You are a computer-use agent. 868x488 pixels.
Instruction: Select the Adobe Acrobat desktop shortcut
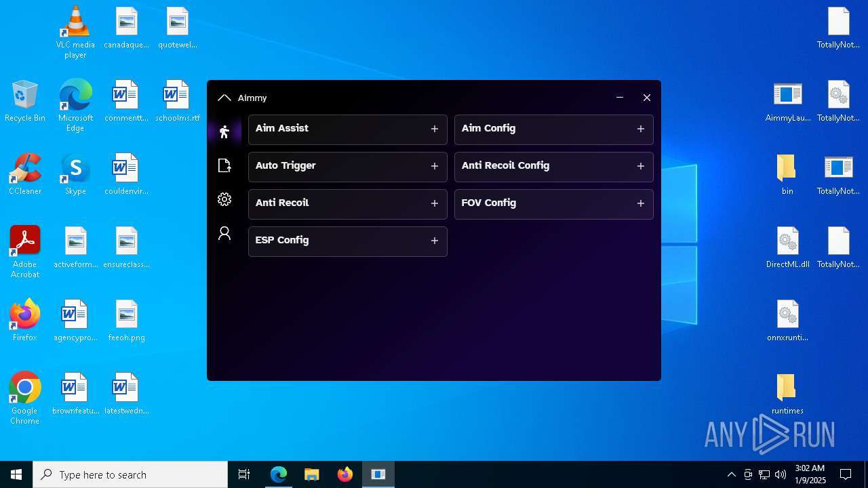tap(25, 251)
